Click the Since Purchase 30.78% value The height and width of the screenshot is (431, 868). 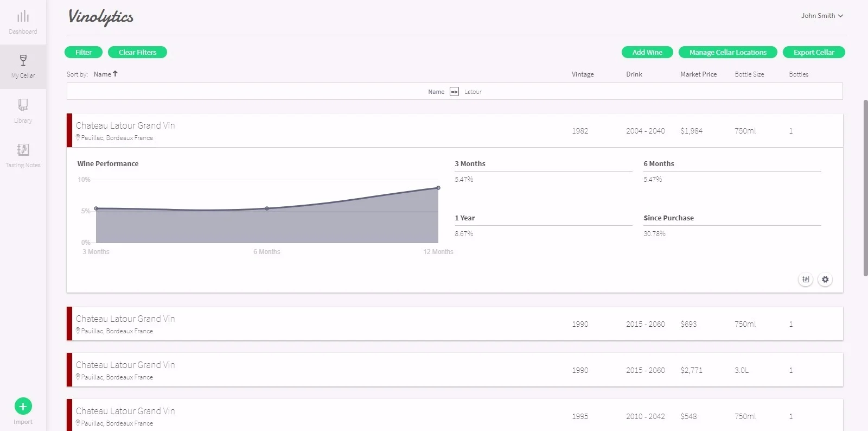(x=654, y=234)
